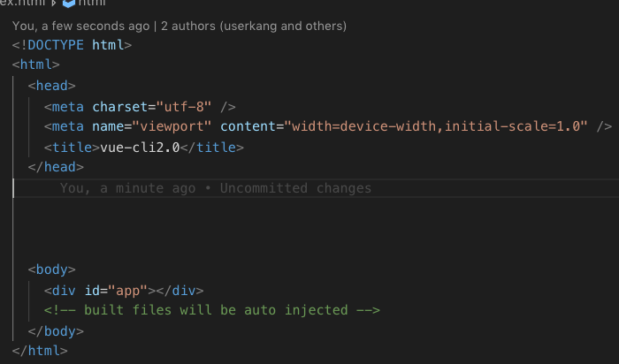Click the title text vue-cli2.0
This screenshot has width=619, height=364.
(x=140, y=148)
